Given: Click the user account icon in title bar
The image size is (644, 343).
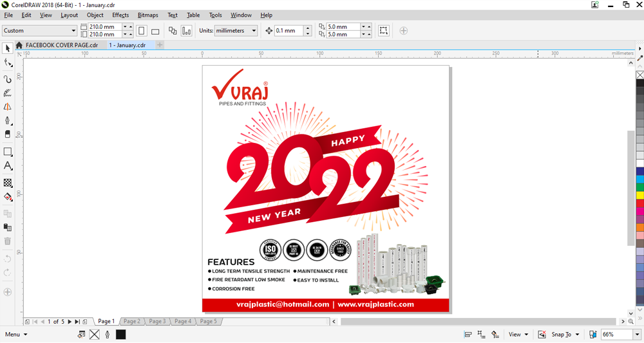Looking at the screenshot, I should tap(595, 5).
